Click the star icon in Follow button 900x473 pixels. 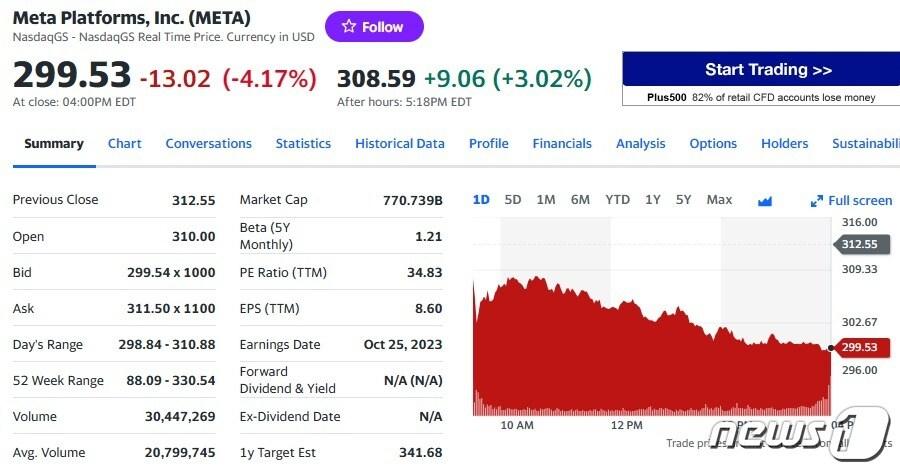click(x=348, y=27)
